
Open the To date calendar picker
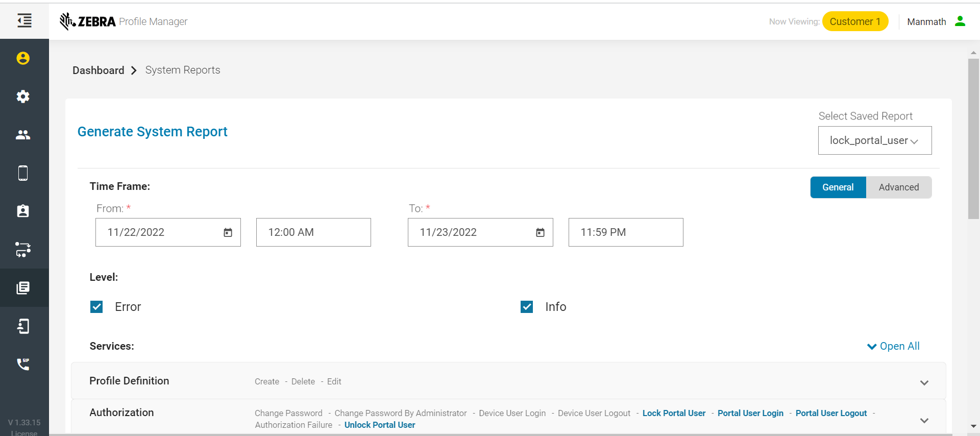(540, 233)
